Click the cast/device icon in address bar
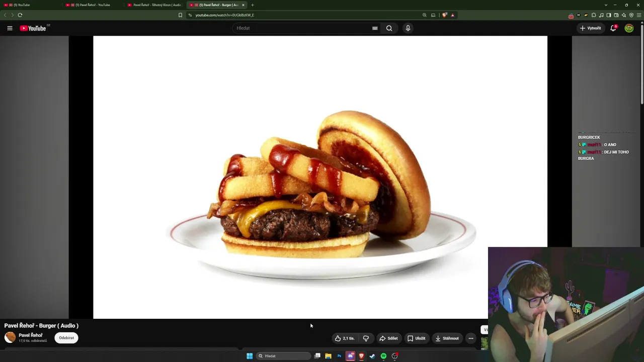Image resolution: width=644 pixels, height=362 pixels. point(433,15)
